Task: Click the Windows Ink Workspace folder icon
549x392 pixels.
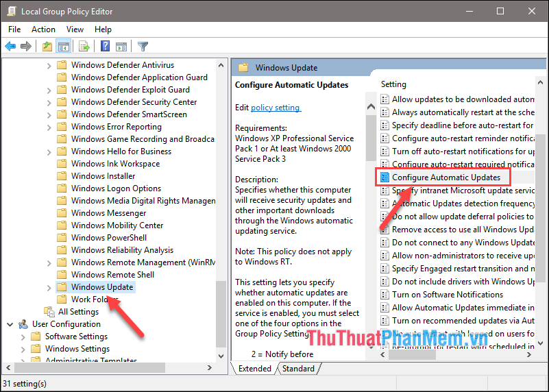Action: [x=62, y=164]
